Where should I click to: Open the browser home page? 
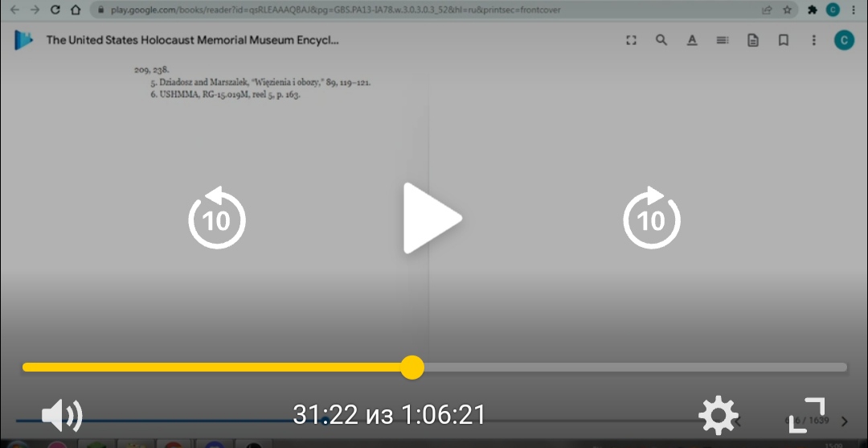(x=76, y=10)
